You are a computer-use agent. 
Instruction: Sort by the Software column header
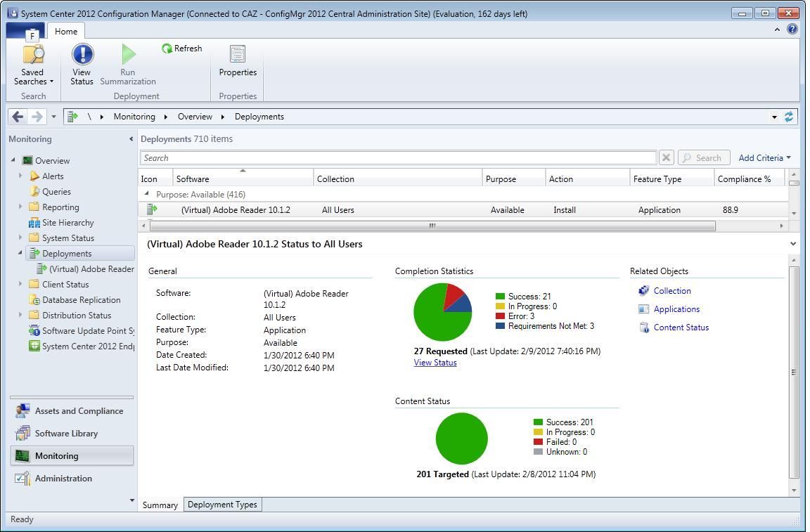point(243,179)
